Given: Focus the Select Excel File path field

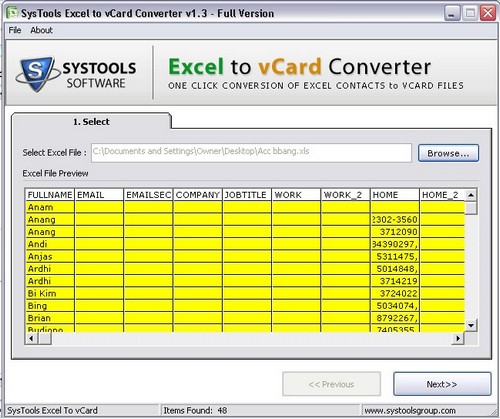Looking at the screenshot, I should (251, 153).
